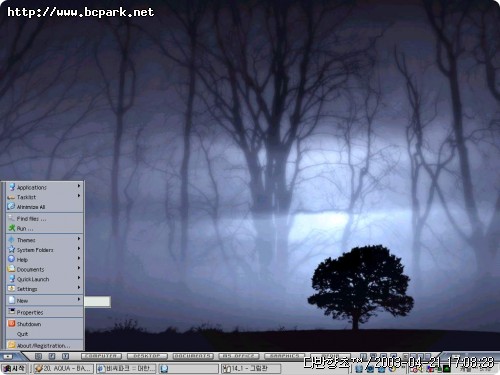Viewport: 500px width, 375px height.
Task: Click the Computer button on the top bar
Action: pyautogui.click(x=101, y=356)
